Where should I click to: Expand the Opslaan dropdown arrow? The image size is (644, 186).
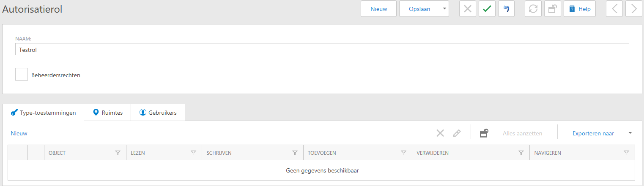click(444, 9)
